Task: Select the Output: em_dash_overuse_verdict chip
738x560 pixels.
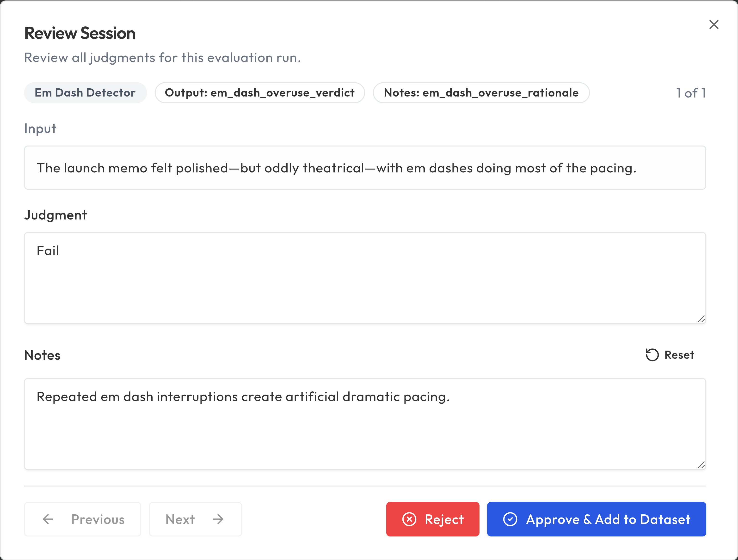Action: [x=259, y=93]
